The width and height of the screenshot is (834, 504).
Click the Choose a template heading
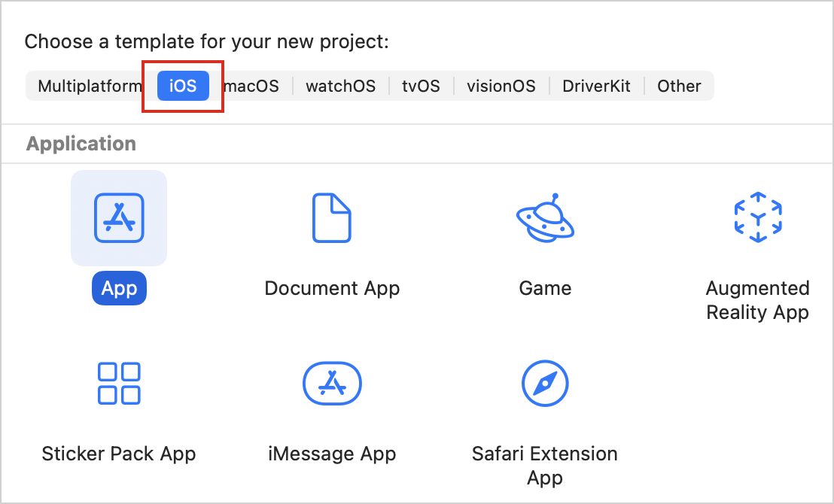pyautogui.click(x=207, y=41)
